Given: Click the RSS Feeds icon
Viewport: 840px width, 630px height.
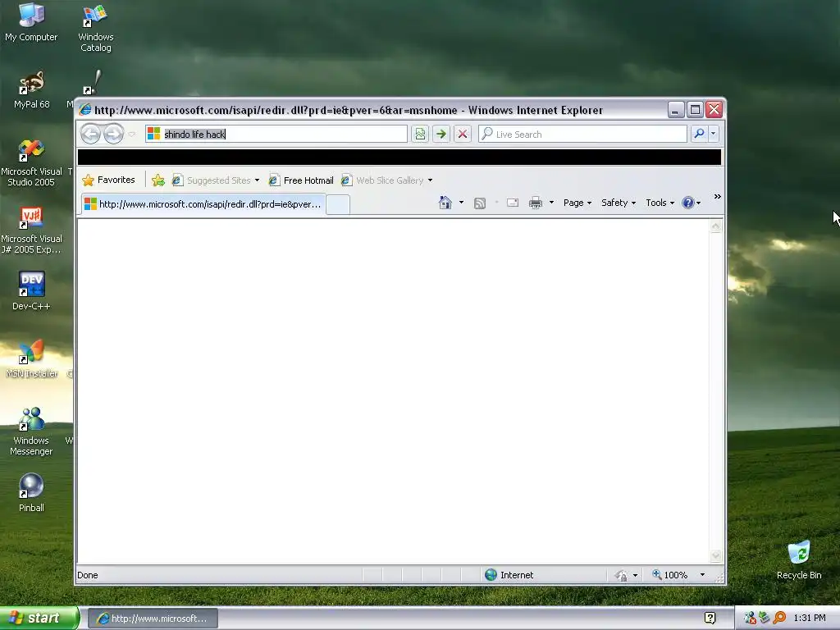Looking at the screenshot, I should click(x=480, y=203).
